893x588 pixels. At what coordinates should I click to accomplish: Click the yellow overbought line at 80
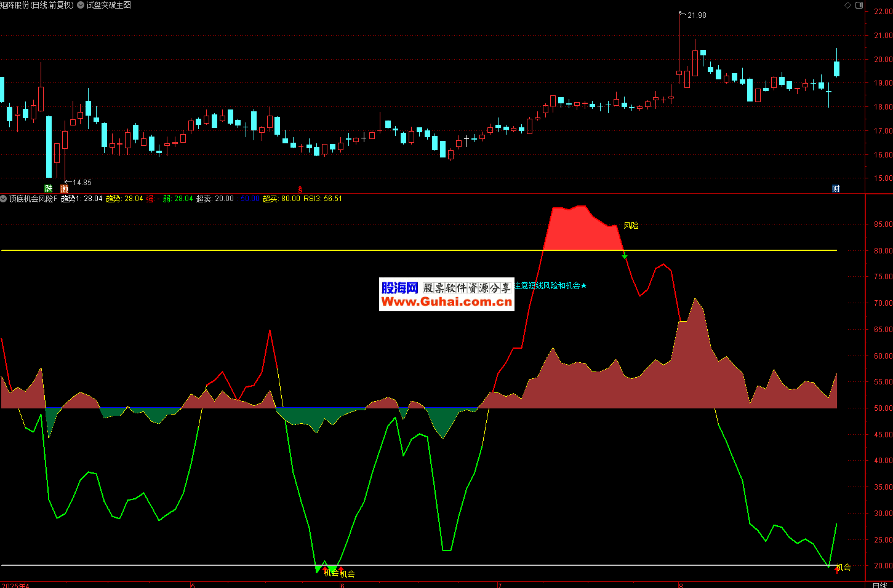[x=418, y=250]
